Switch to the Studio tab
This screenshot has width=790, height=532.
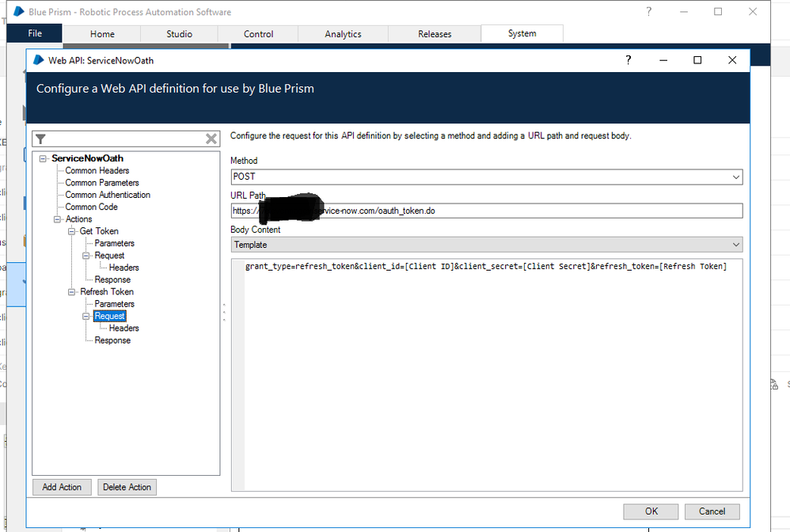coord(180,34)
